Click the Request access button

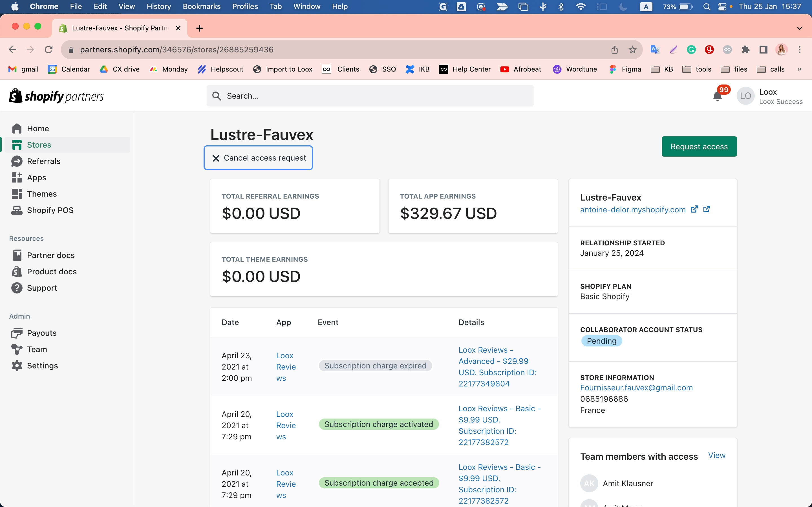699,146
